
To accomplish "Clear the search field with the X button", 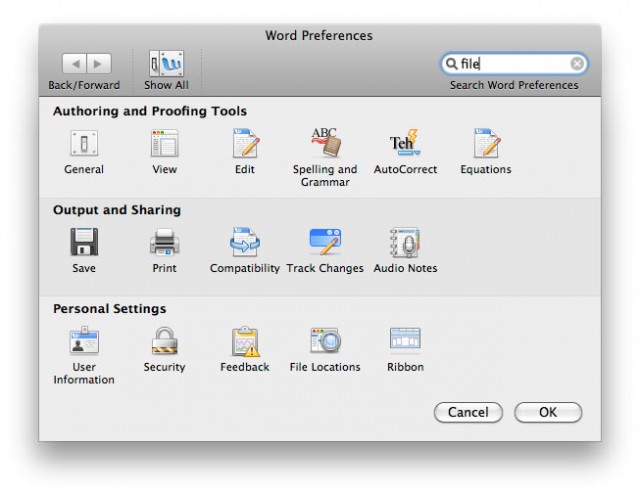I will [577, 64].
